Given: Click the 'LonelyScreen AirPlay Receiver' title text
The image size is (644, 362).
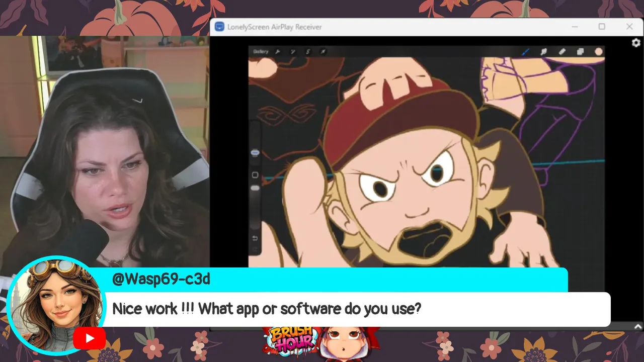Looking at the screenshot, I should 274,27.
